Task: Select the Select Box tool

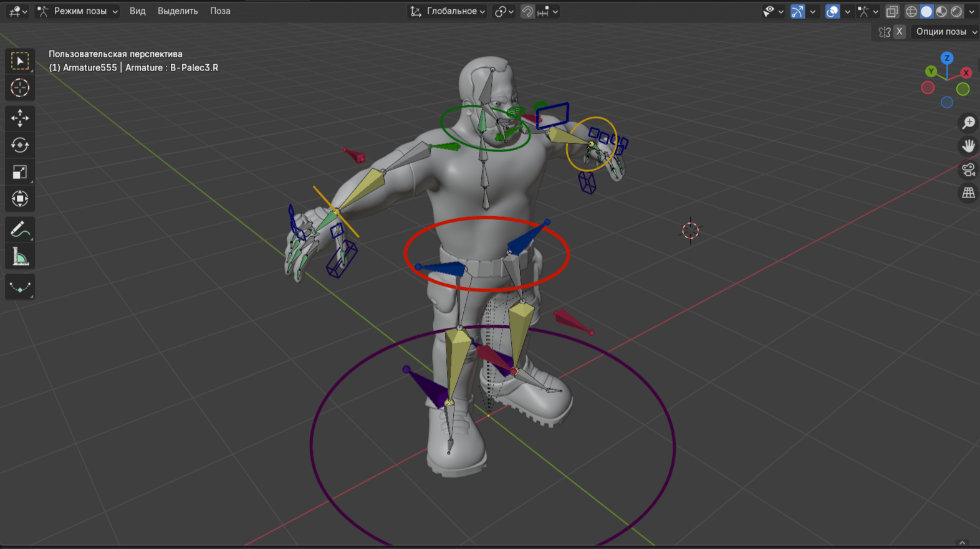Action: click(x=20, y=61)
